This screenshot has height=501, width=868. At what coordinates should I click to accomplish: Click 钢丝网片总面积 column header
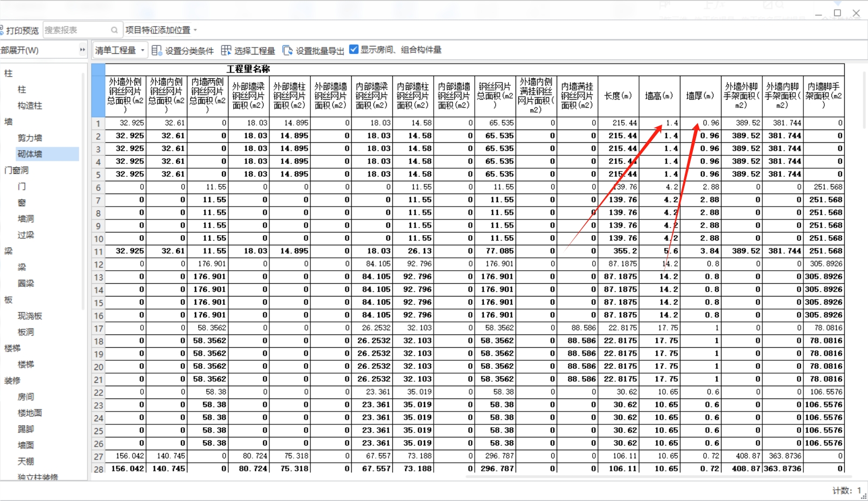(x=495, y=95)
